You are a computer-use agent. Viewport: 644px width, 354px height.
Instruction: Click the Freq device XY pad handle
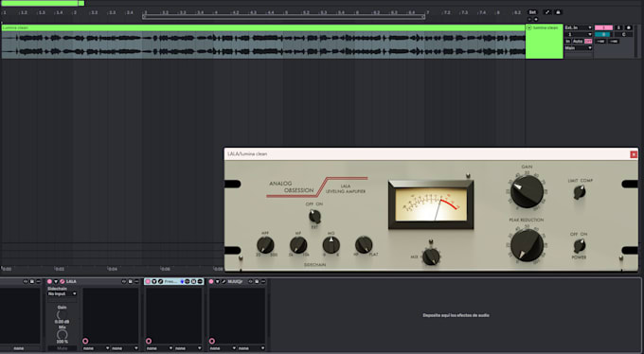[x=149, y=341]
